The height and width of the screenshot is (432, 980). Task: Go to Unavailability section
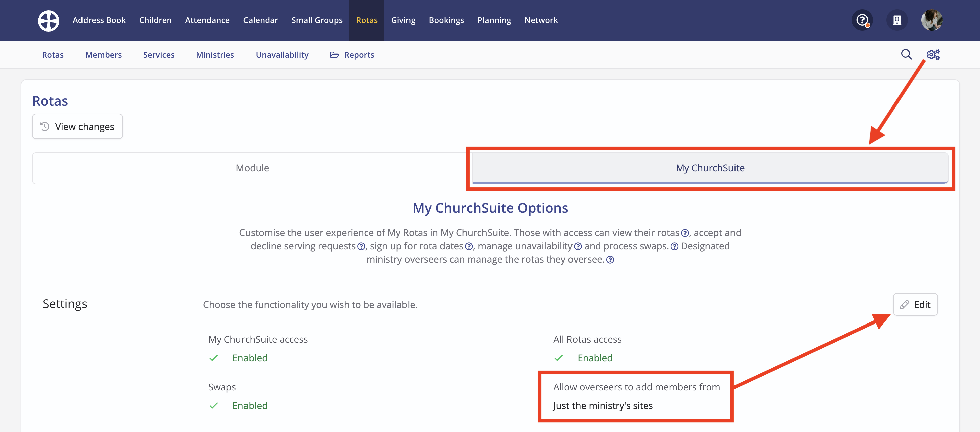pos(282,55)
